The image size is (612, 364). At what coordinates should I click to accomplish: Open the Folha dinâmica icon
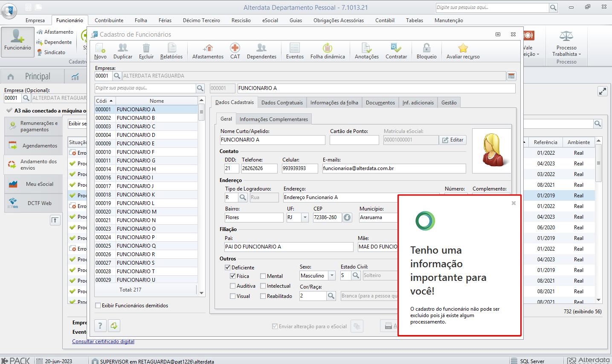click(x=328, y=51)
